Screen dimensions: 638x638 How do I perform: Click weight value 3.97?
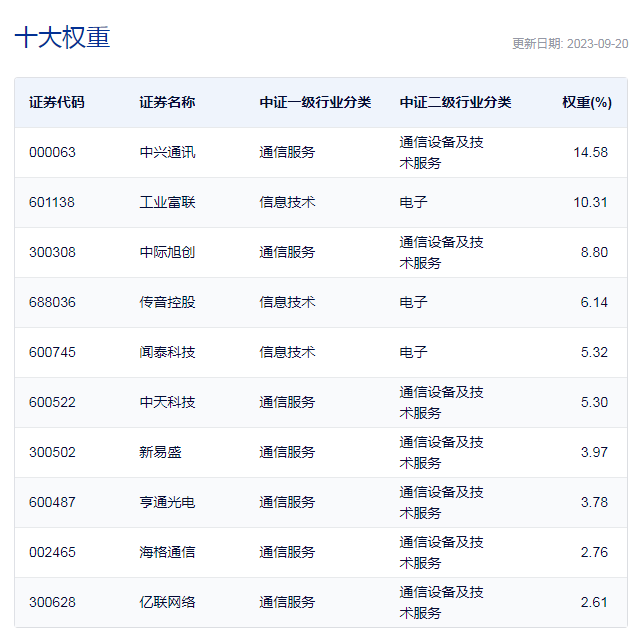(x=594, y=452)
